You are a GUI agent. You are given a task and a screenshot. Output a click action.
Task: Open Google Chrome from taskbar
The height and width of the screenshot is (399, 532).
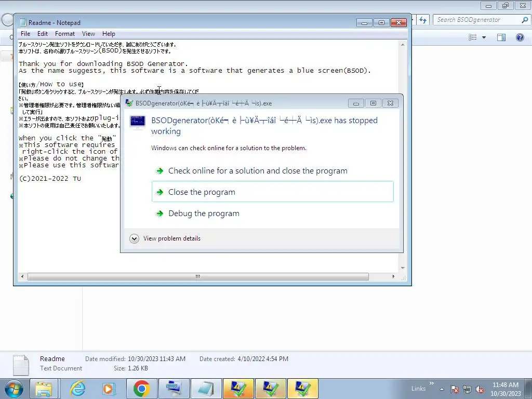[x=141, y=389]
